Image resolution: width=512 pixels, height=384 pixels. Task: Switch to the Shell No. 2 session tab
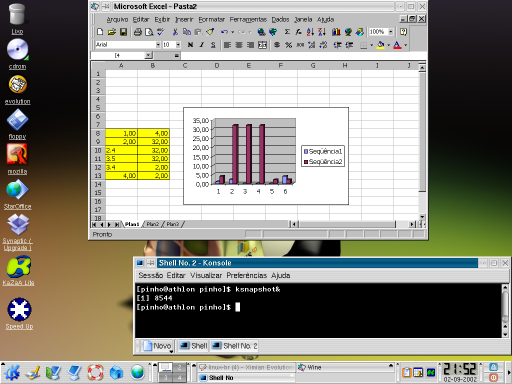[235, 346]
